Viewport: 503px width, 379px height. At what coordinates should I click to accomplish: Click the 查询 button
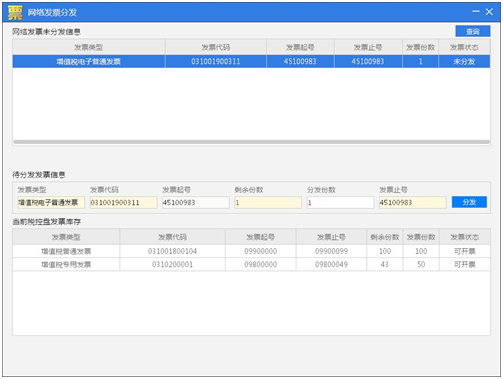coord(472,31)
